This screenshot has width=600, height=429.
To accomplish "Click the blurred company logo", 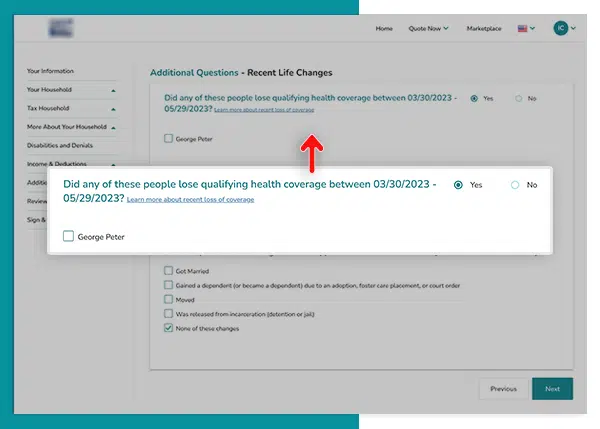I will [61, 28].
